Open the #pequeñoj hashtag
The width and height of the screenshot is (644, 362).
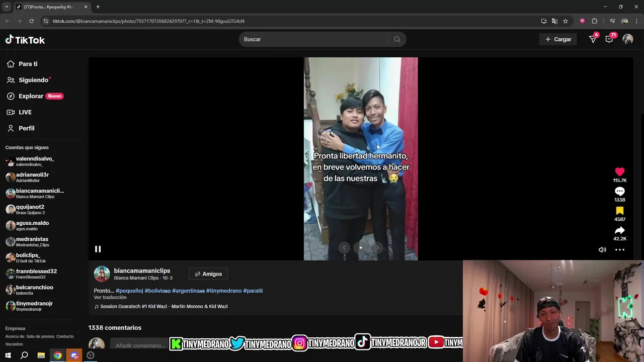coord(129,291)
